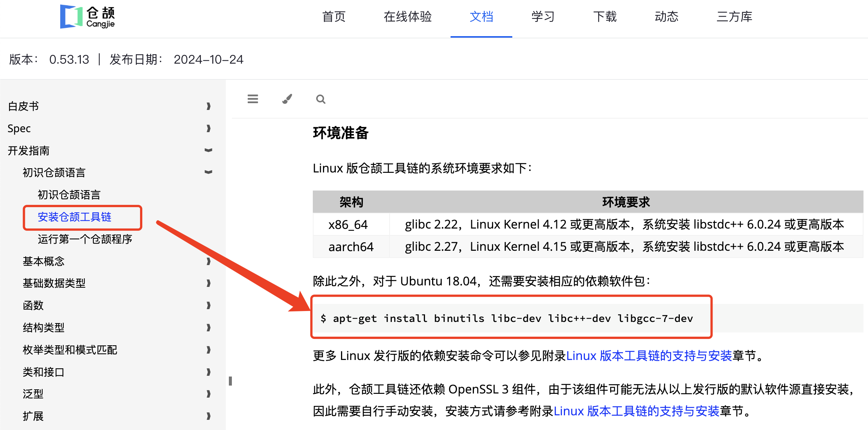Expand the 结构类型 chevron

click(209, 327)
